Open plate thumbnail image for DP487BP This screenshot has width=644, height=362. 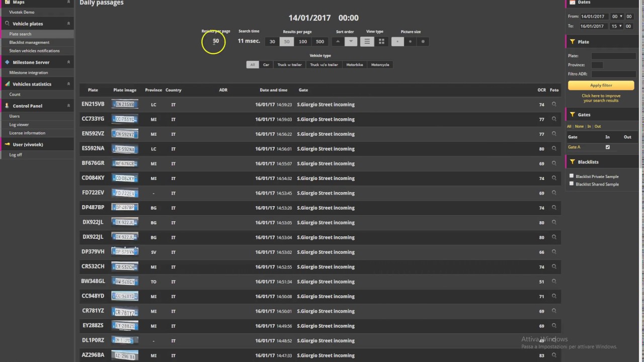point(125,208)
